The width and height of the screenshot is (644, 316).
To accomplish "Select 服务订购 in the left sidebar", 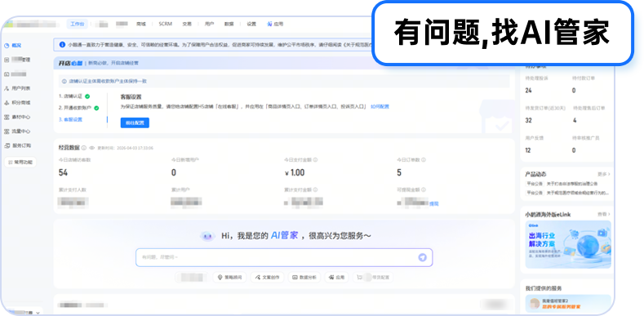I will point(22,145).
